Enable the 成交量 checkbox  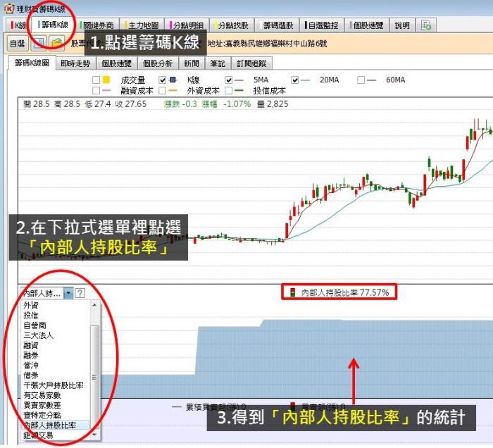[x=96, y=80]
